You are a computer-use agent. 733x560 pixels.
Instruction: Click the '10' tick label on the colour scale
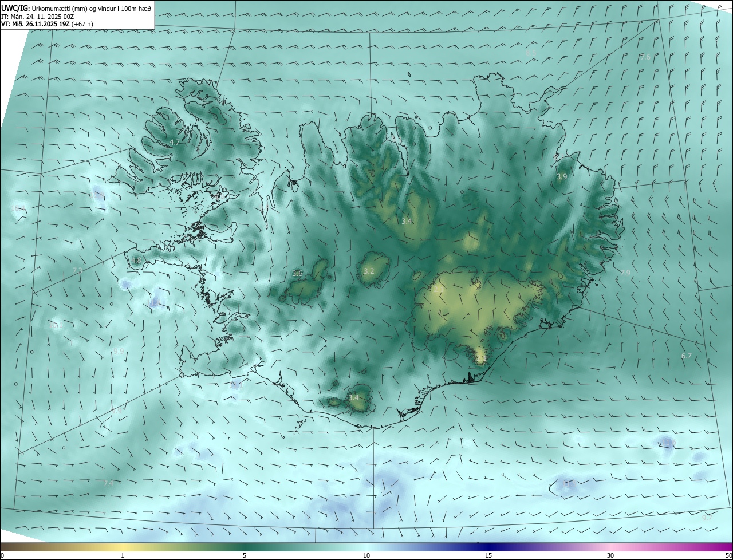(366, 555)
